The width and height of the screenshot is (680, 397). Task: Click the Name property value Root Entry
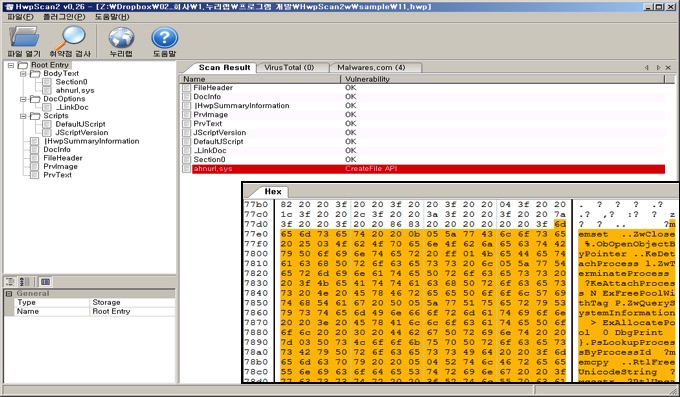tap(132, 312)
